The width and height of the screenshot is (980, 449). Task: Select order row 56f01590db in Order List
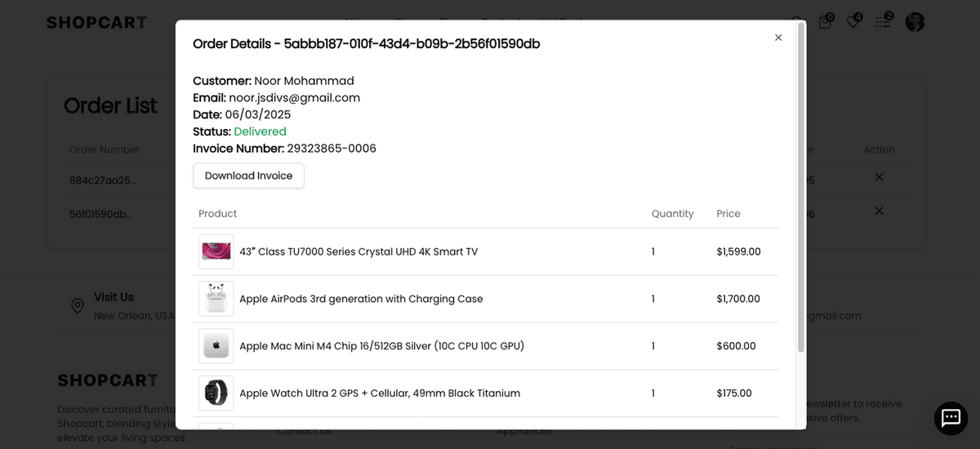(103, 215)
